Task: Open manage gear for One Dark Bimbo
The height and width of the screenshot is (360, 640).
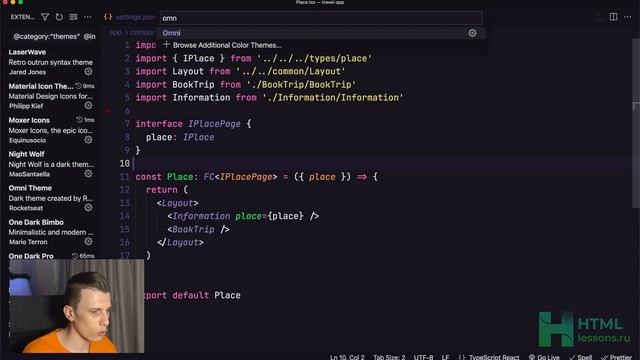Action: coord(88,241)
